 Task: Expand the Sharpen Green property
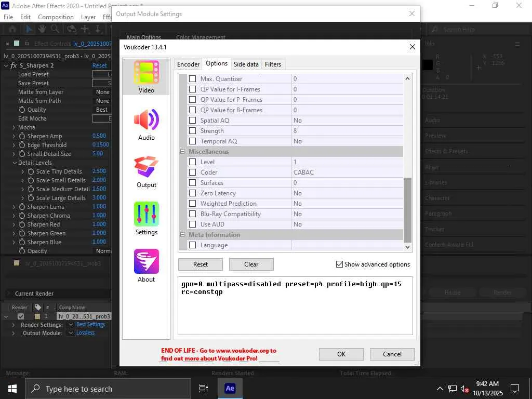tap(14, 233)
